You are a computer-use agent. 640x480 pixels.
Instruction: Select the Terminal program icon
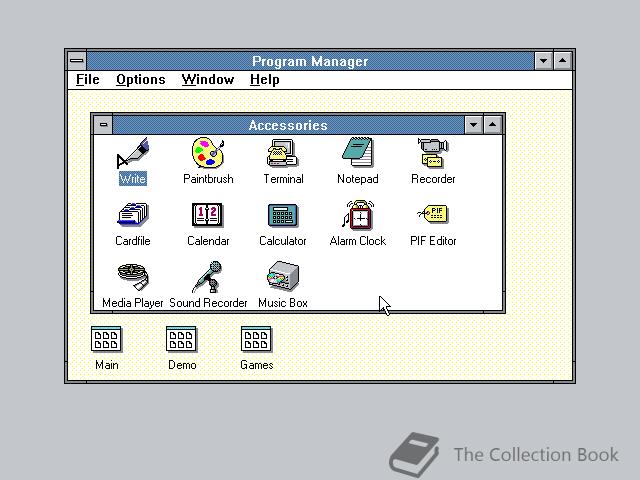pos(283,153)
